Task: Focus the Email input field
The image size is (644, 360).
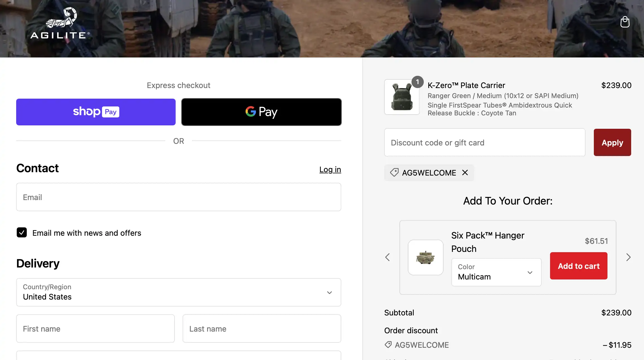Action: pos(178,197)
